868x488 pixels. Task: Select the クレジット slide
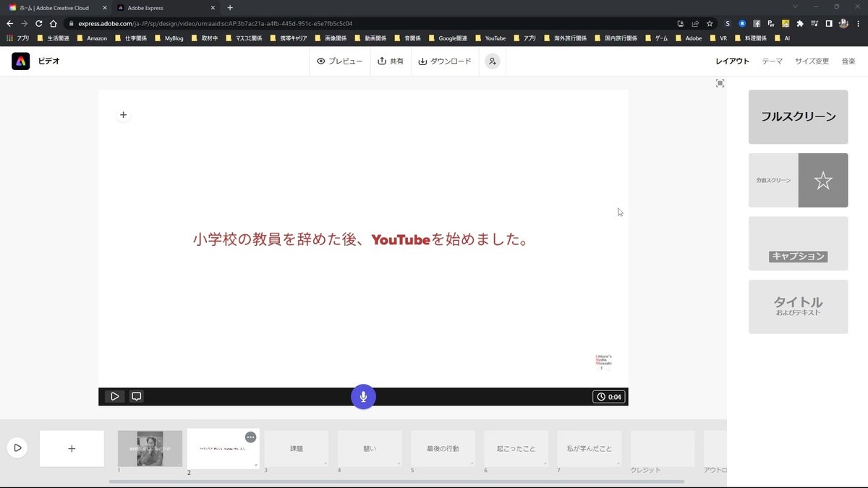(x=663, y=449)
